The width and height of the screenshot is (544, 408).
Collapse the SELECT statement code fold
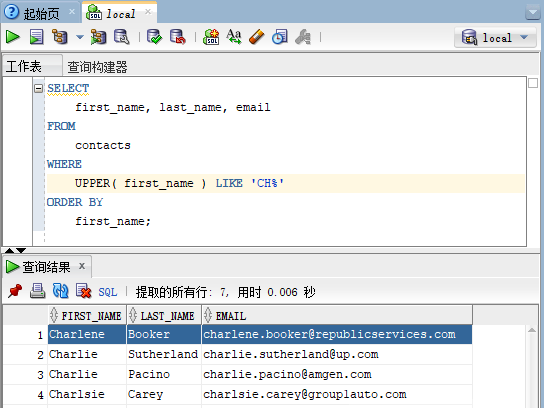coord(39,88)
